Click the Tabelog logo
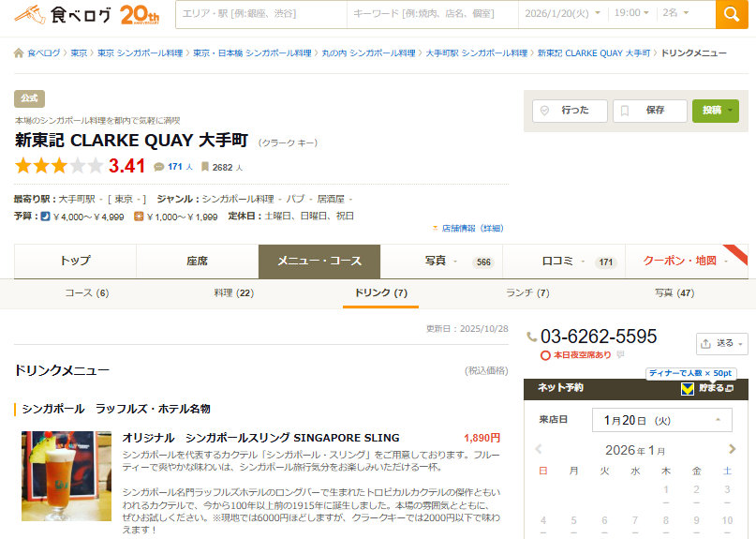This screenshot has height=539, width=756. (62, 14)
